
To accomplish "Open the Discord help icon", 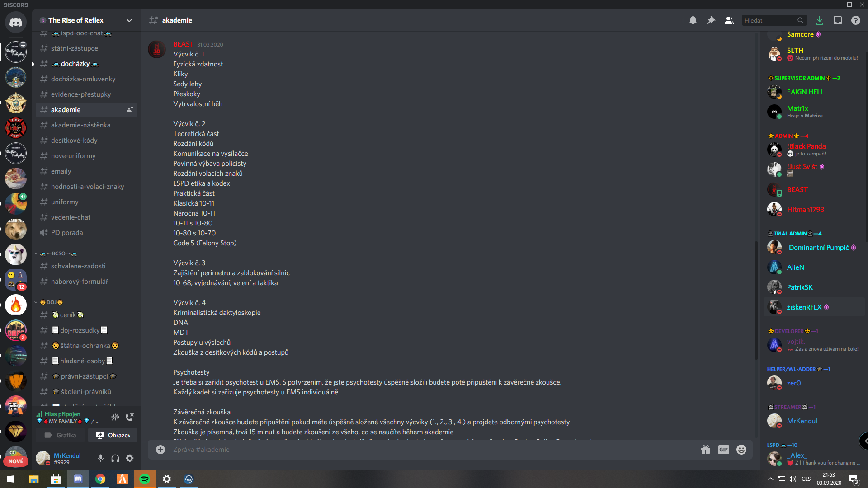I will point(856,20).
